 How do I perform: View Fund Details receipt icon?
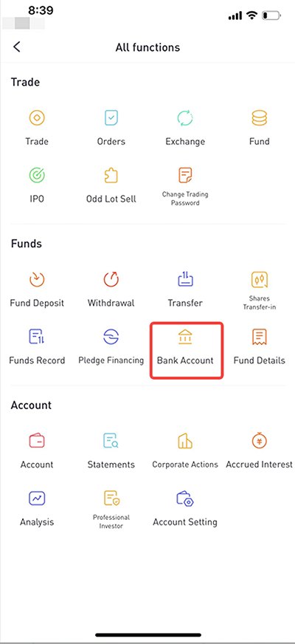[260, 338]
